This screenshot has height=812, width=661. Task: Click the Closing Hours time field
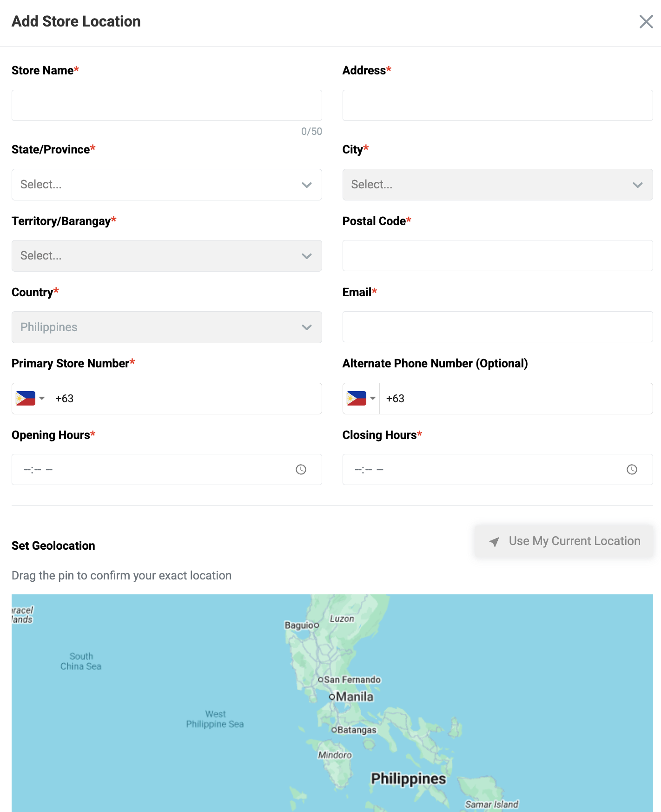click(x=483, y=470)
